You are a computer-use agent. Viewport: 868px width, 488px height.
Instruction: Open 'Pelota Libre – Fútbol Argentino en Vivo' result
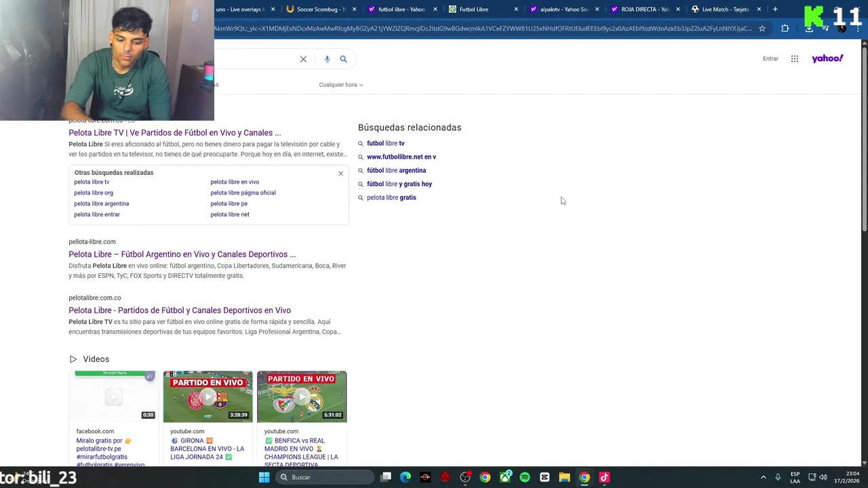[x=182, y=254]
